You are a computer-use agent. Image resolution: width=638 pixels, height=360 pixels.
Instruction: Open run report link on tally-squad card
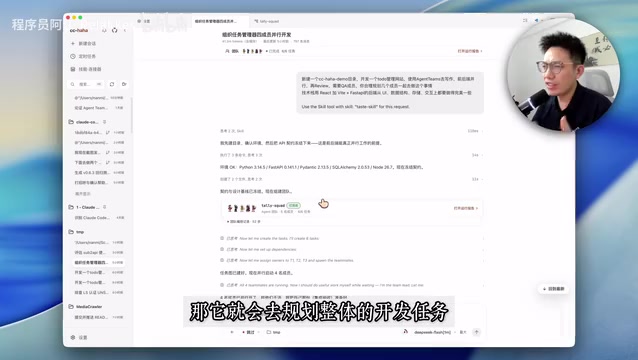466,208
